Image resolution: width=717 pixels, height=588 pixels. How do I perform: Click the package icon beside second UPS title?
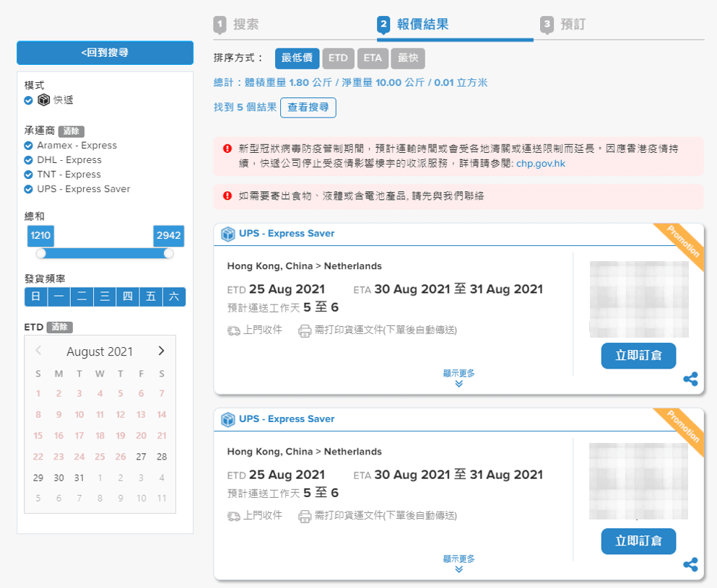click(227, 419)
